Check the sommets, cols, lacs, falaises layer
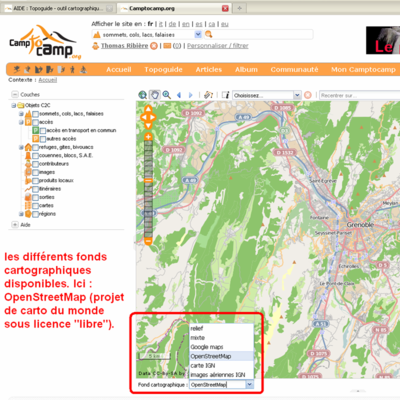 (35, 114)
